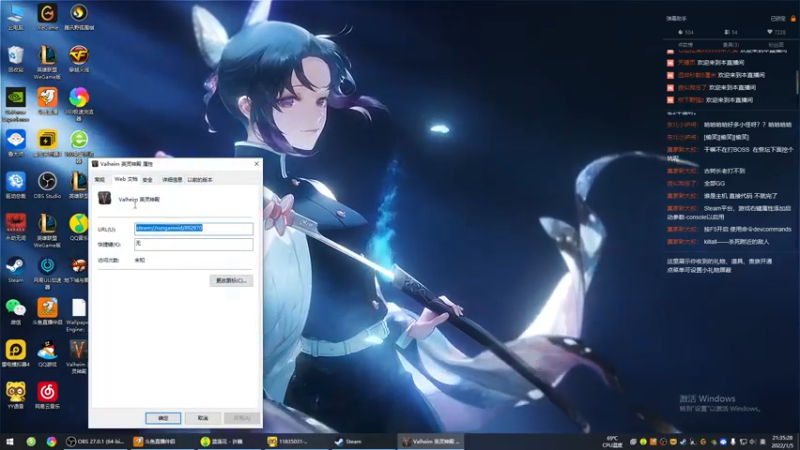The image size is (800, 450).
Task: Open the WeChat desktop icon
Action: pos(15,312)
